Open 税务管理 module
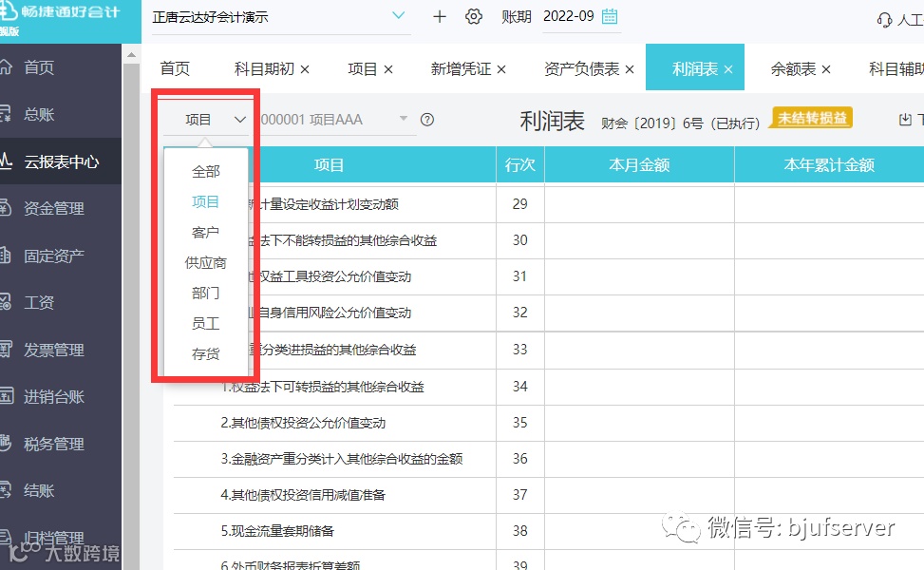Viewport: 924px width, 570px height. 53,444
